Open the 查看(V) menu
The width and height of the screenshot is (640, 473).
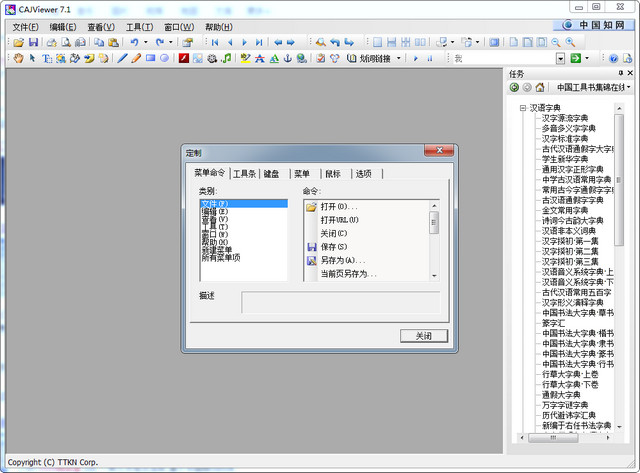[101, 27]
